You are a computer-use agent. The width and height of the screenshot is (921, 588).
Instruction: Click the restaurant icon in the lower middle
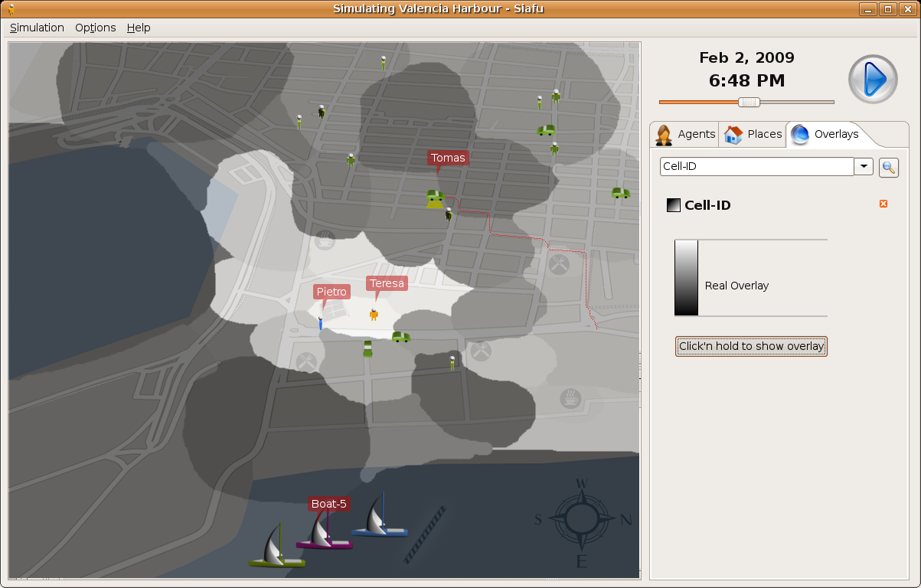pos(480,351)
